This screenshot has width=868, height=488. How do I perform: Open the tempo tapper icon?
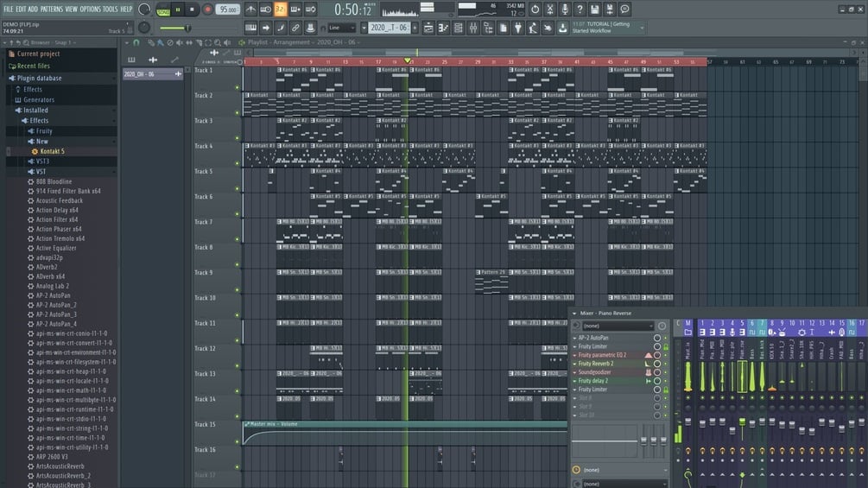tap(533, 28)
